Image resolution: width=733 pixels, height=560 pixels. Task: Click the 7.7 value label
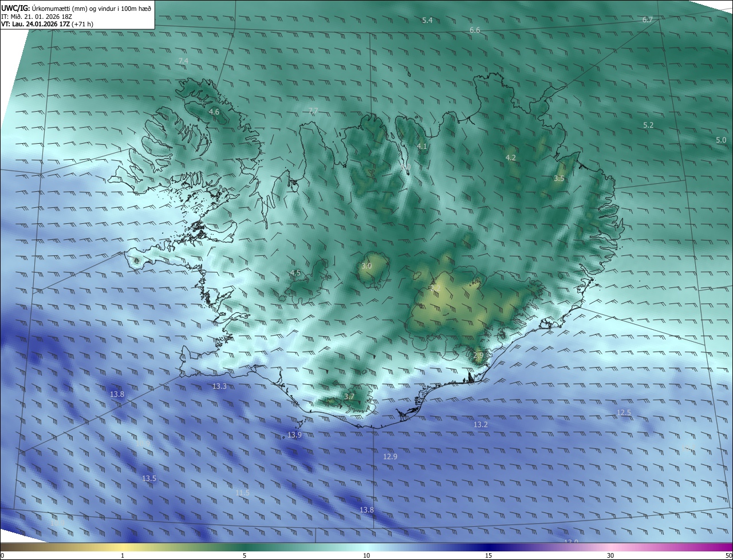point(313,111)
